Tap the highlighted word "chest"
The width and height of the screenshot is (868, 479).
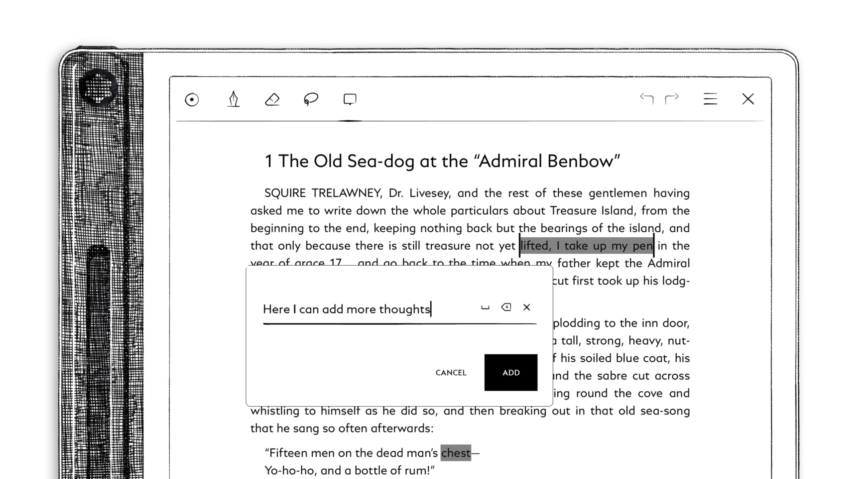pos(456,453)
